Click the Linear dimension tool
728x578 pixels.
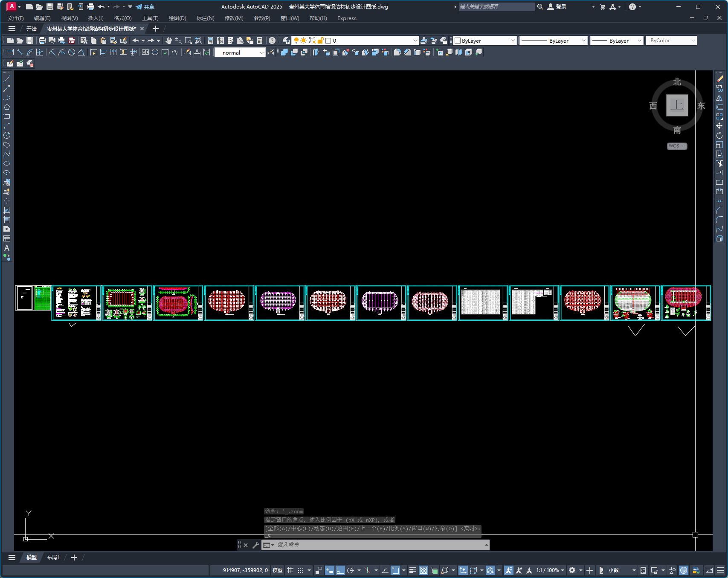10,52
